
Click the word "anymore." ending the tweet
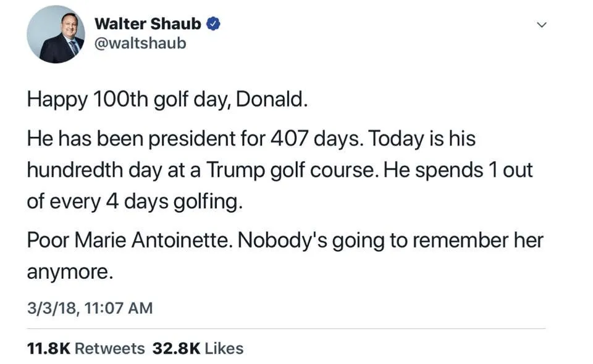click(x=70, y=272)
